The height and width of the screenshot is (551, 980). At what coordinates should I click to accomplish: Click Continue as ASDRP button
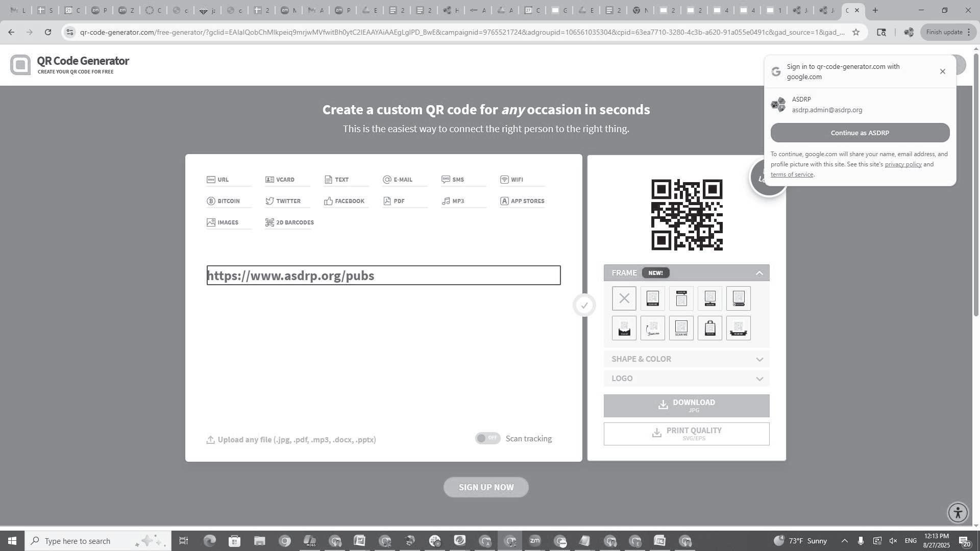[860, 133]
